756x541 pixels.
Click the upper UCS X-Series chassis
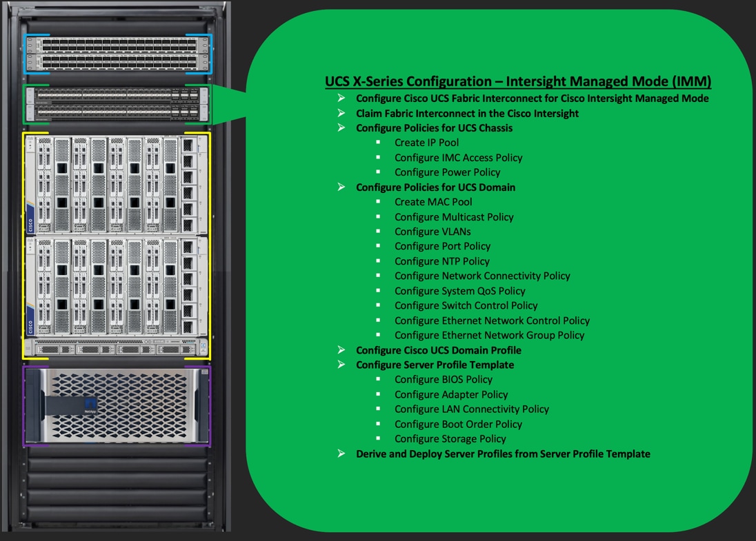pyautogui.click(x=118, y=184)
